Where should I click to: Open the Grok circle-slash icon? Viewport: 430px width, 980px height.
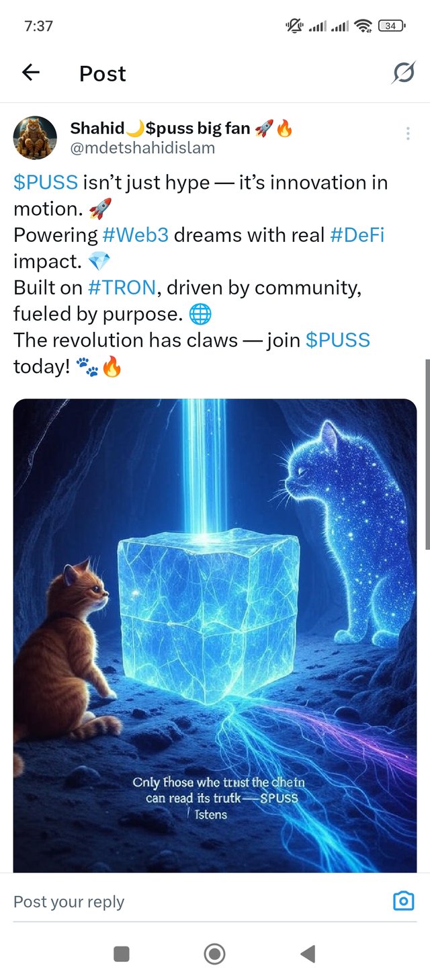(x=403, y=73)
